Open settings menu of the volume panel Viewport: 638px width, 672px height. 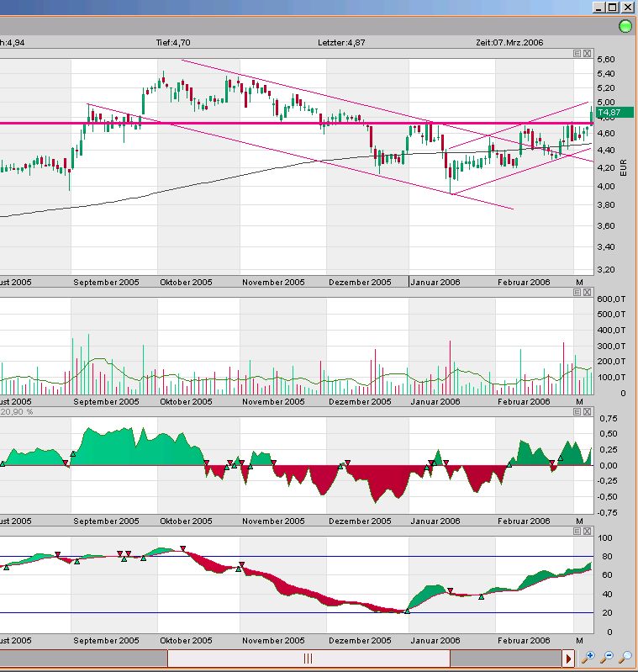pyautogui.click(x=577, y=293)
